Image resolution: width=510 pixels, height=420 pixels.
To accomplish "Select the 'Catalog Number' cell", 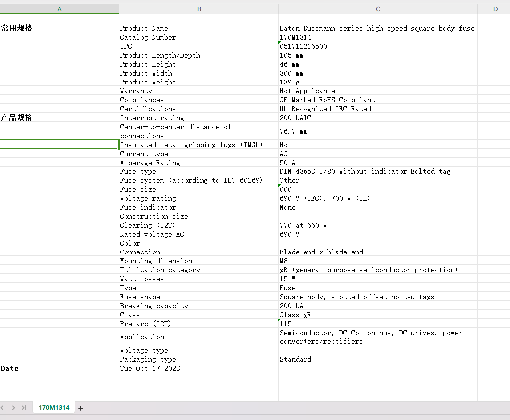I will (199, 37).
